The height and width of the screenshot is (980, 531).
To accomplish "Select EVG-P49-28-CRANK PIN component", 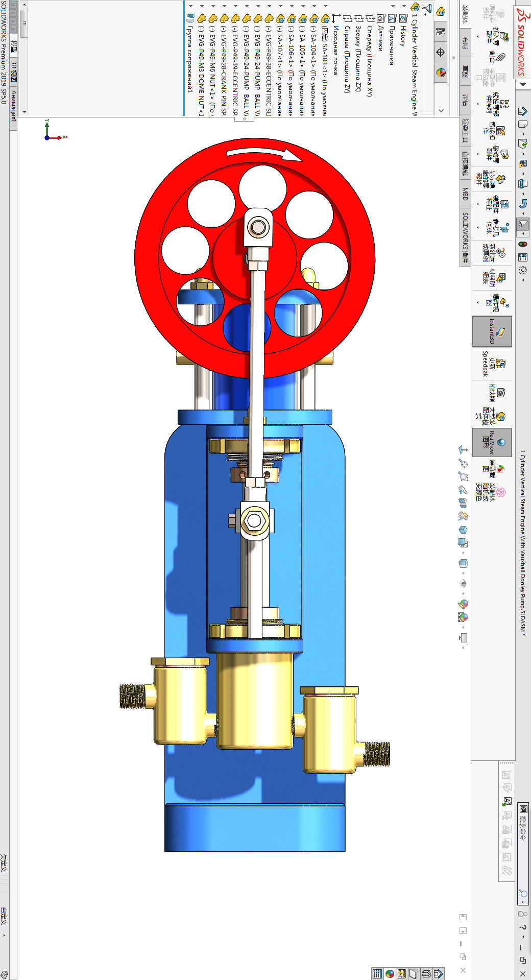I will tap(223, 64).
